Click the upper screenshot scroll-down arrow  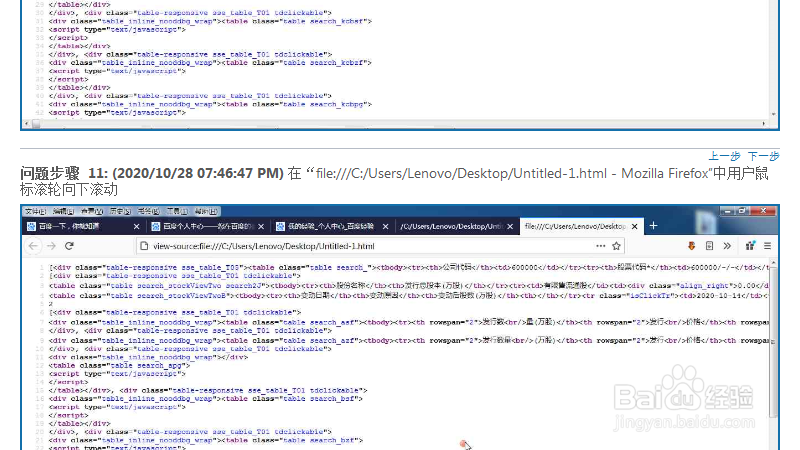[773, 114]
